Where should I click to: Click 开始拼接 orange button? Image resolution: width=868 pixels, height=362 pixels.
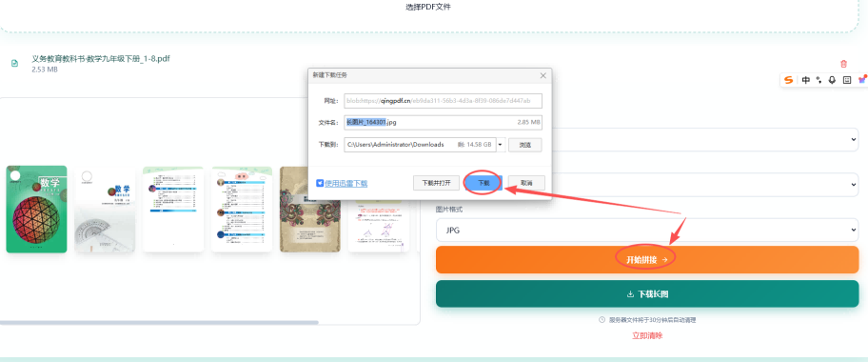tap(647, 259)
